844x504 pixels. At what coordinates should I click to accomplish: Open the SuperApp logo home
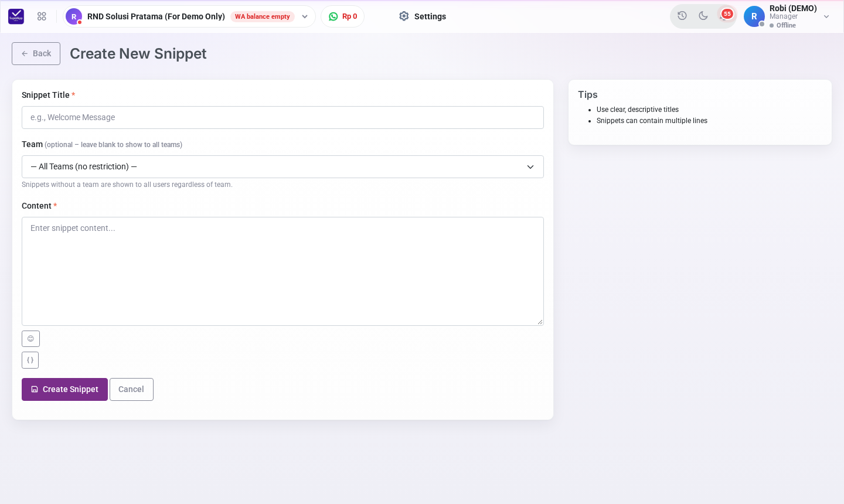pyautogui.click(x=16, y=16)
